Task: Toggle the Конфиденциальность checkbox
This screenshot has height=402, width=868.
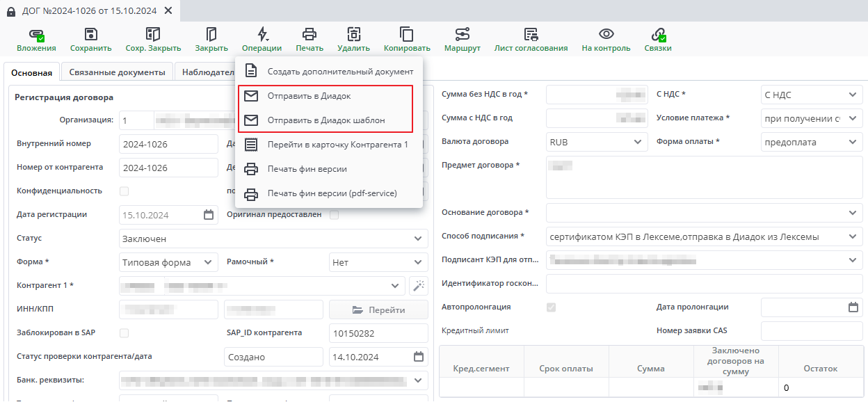Action: coord(124,191)
